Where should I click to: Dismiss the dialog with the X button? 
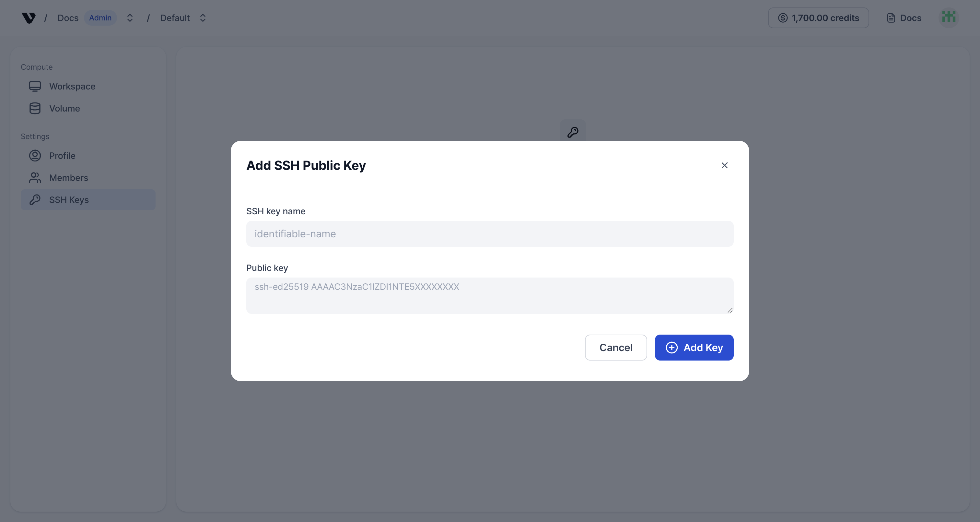724,165
